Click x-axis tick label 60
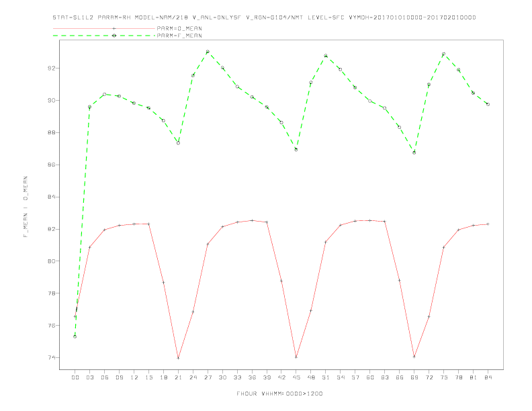The width and height of the screenshot is (532, 411). click(370, 377)
